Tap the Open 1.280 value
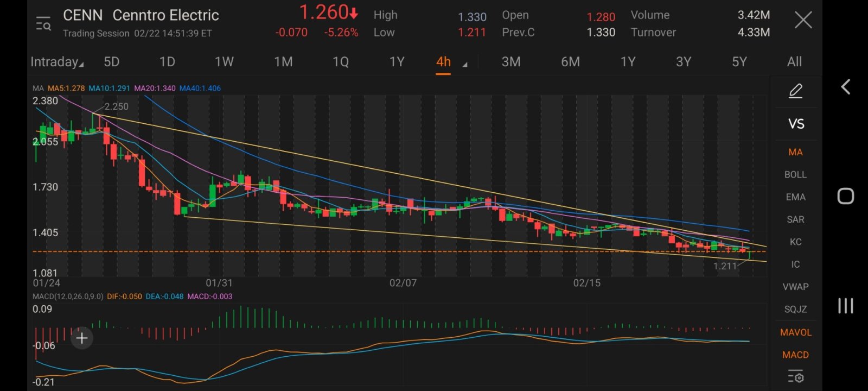The width and height of the screenshot is (868, 391). [601, 17]
